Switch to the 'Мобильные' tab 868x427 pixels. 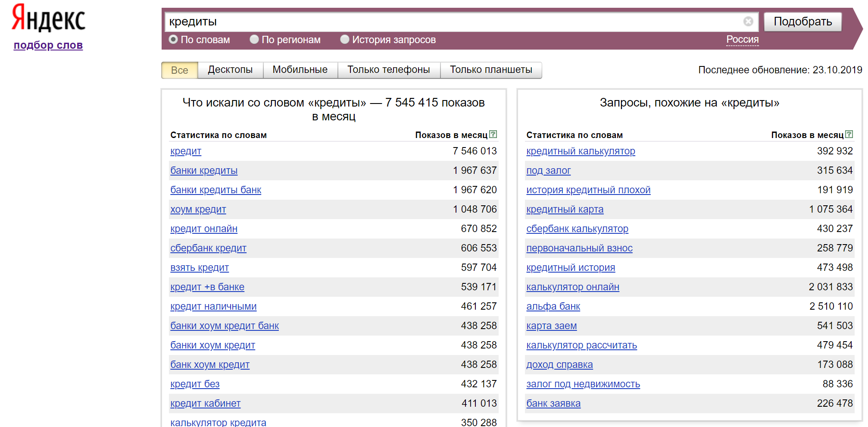300,70
